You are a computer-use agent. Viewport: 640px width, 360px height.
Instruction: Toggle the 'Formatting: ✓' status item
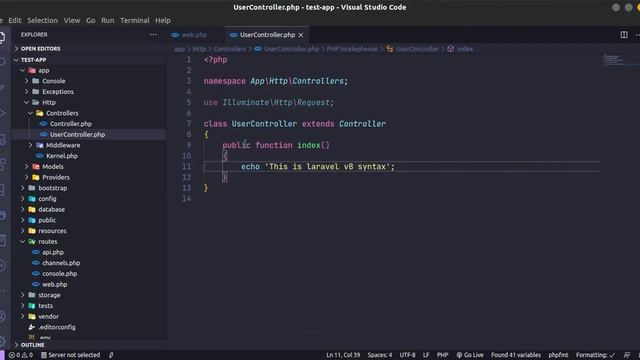pyautogui.click(x=596, y=355)
